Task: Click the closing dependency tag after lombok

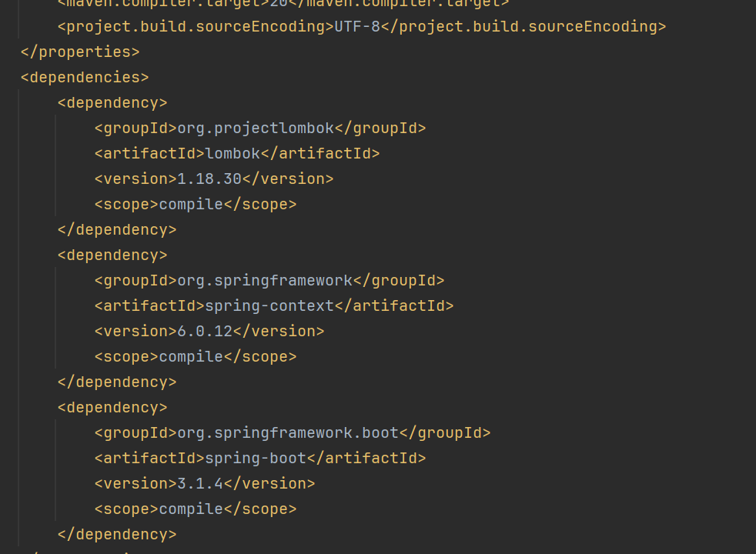Action: [x=117, y=229]
